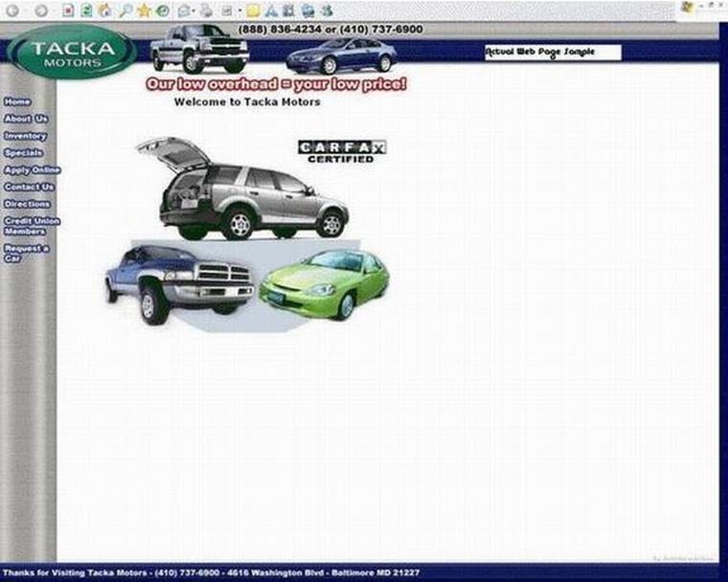This screenshot has height=582, width=728.
Task: Click the Request a Car link
Action: pos(26,253)
